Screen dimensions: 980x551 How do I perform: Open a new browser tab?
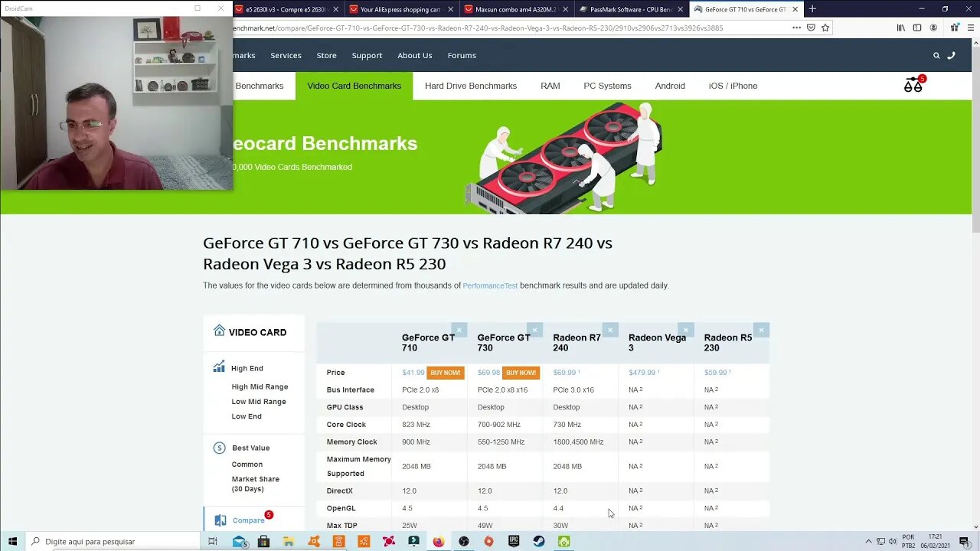[x=812, y=9]
